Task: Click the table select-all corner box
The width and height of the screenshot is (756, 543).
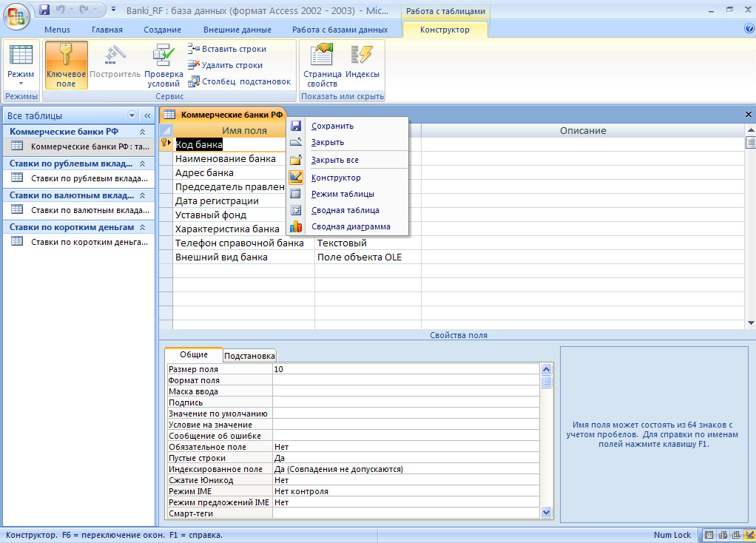Action: point(166,130)
